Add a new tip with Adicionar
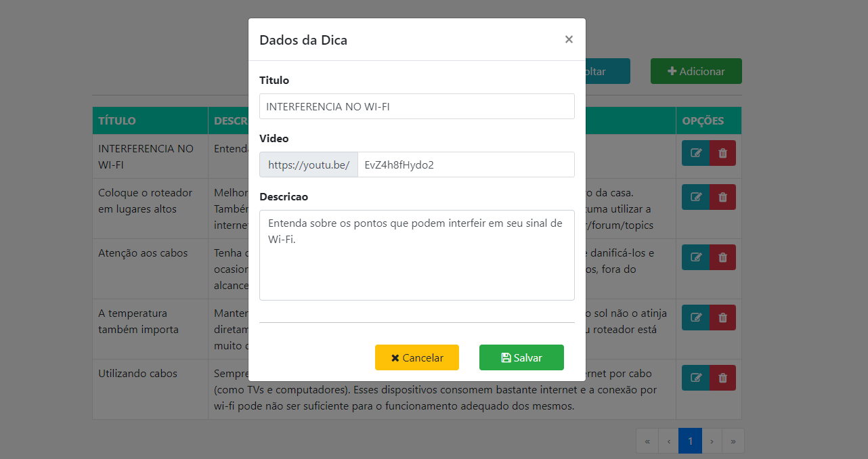 pyautogui.click(x=696, y=70)
